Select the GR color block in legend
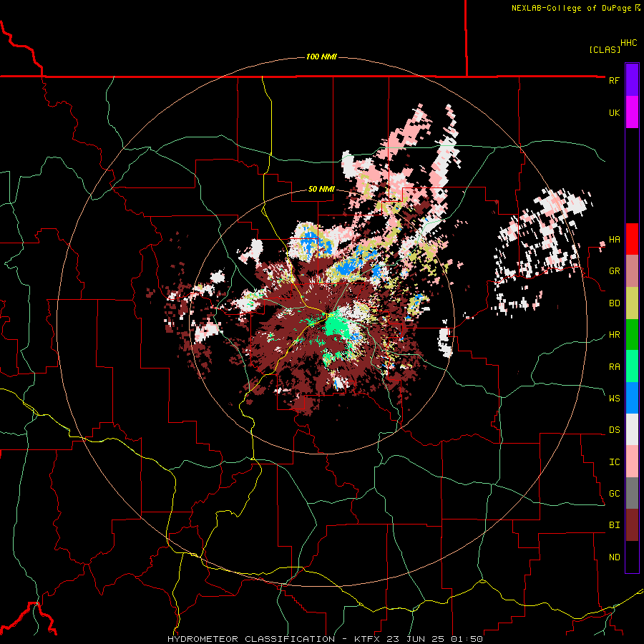The image size is (644, 644). pyautogui.click(x=632, y=271)
